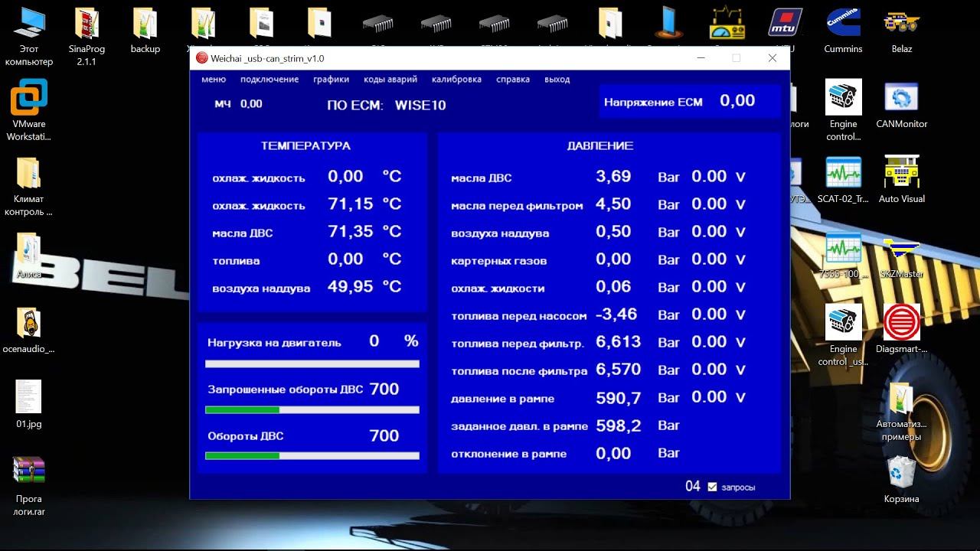980x551 pixels.
Task: Open the графики menu
Action: (331, 80)
